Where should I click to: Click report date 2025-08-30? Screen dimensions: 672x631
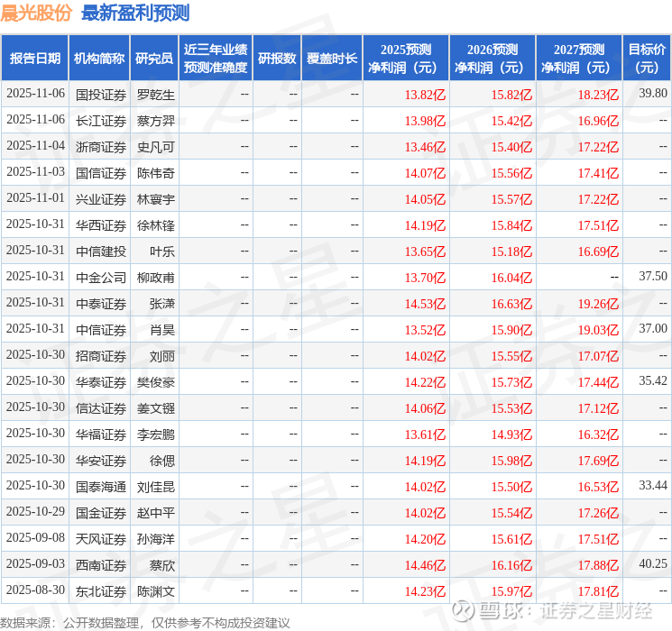click(x=35, y=590)
